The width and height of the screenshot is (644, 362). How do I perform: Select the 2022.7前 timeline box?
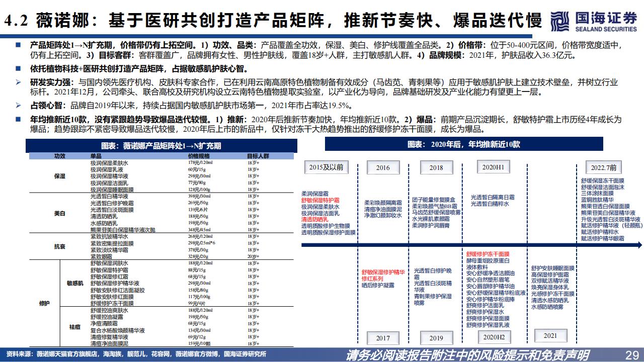(605, 167)
